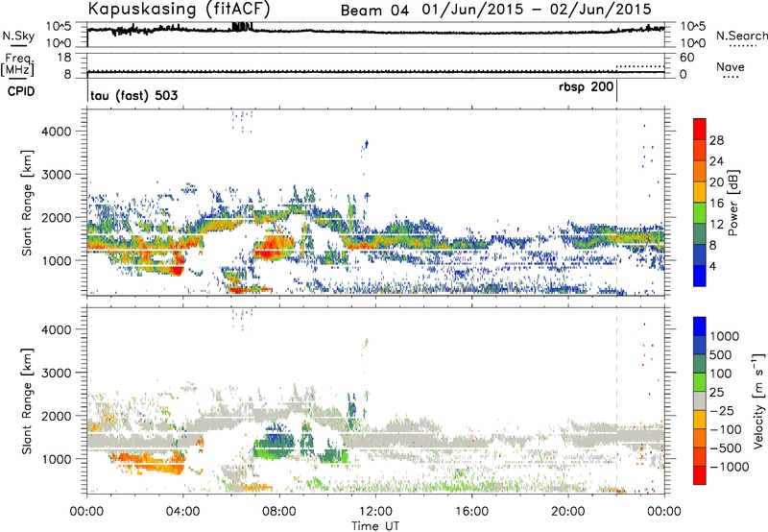This screenshot has width=768, height=532.
Task: Click the '-25' tick on the Velocity scale
Action: pyautogui.click(x=720, y=410)
